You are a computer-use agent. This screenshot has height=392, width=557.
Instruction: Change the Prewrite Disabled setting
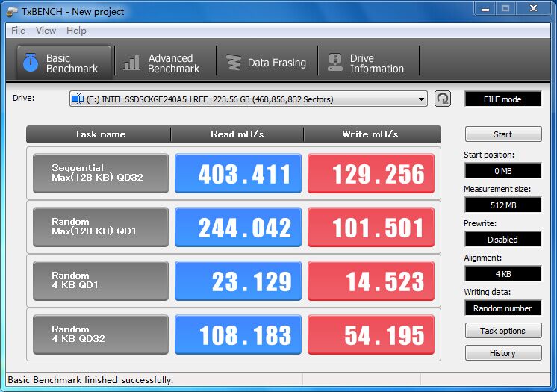(x=503, y=239)
